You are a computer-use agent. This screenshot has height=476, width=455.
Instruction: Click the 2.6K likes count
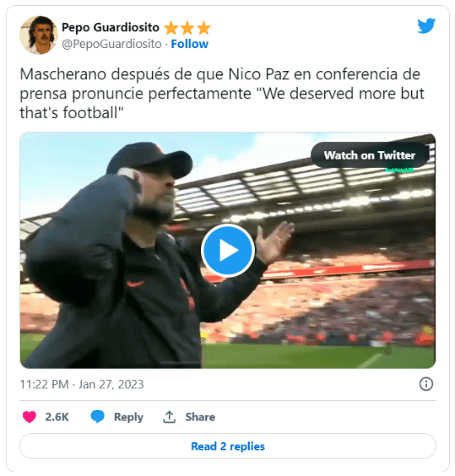(57, 416)
